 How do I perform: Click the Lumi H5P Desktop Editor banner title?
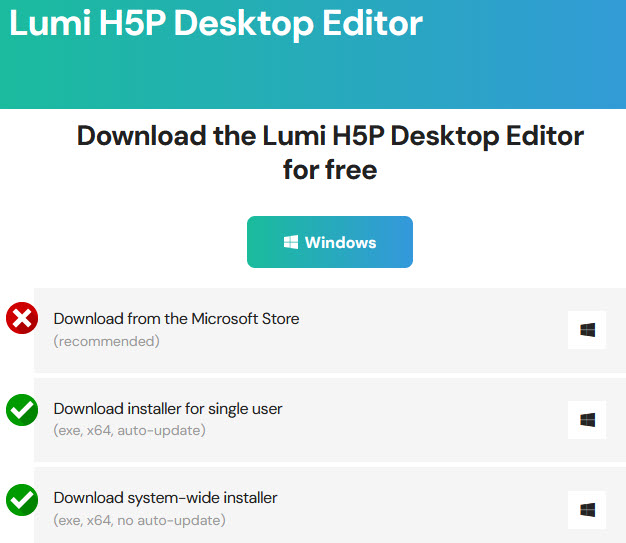[216, 23]
